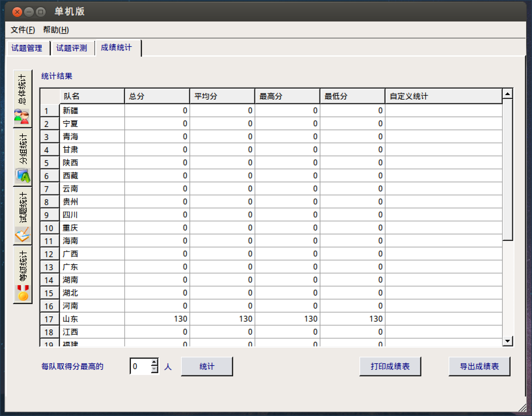Select the 等级统计 medal icon

point(22,293)
